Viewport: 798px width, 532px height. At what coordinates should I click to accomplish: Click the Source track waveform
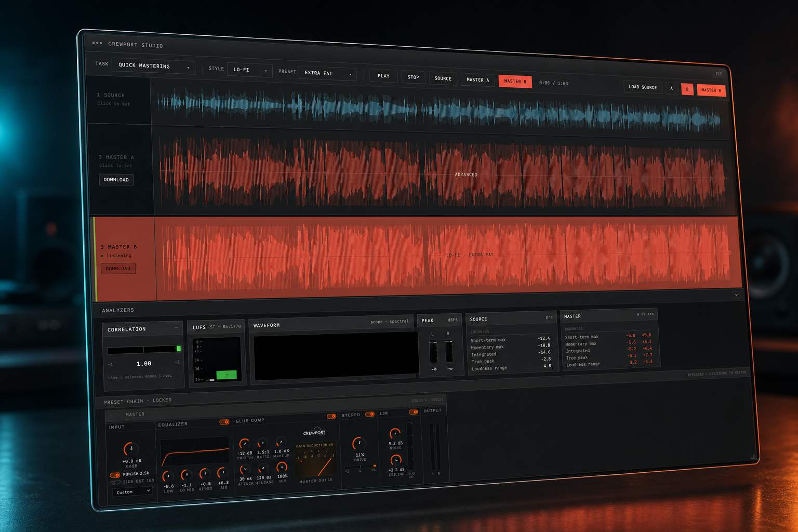click(x=439, y=110)
